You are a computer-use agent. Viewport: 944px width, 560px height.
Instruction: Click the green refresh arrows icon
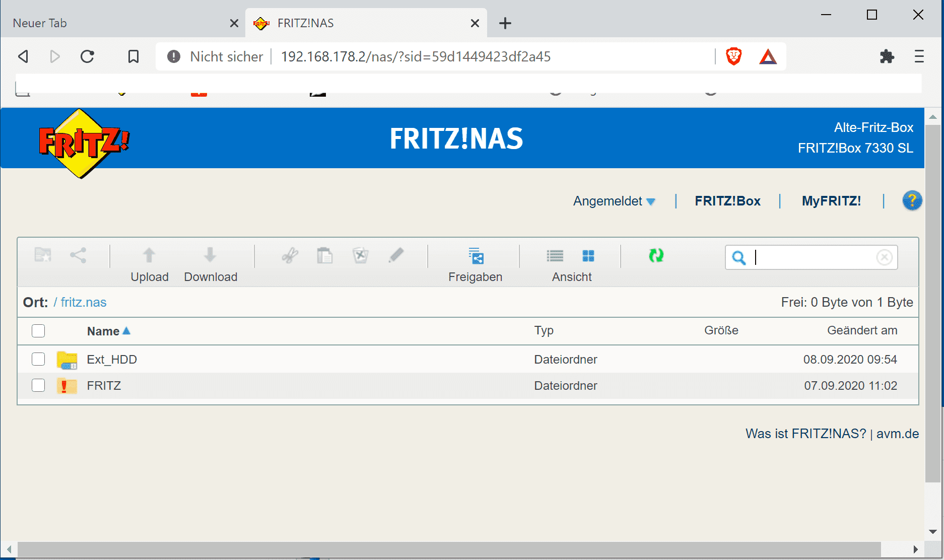[x=656, y=255]
